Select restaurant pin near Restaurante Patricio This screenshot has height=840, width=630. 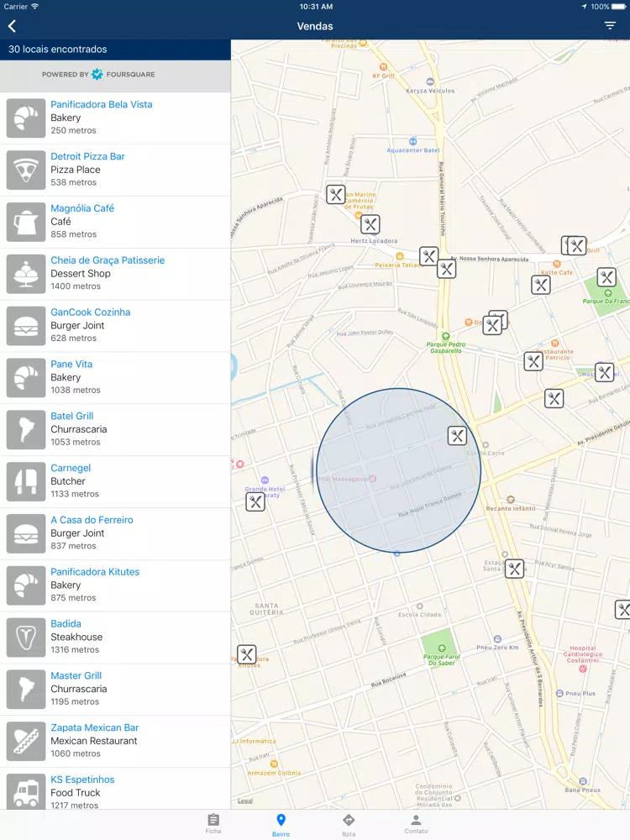(533, 361)
